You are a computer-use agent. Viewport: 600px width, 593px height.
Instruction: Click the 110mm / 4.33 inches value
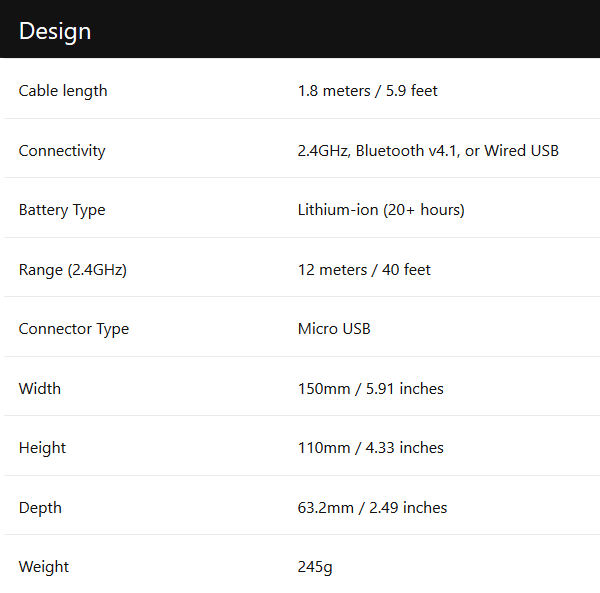click(370, 448)
